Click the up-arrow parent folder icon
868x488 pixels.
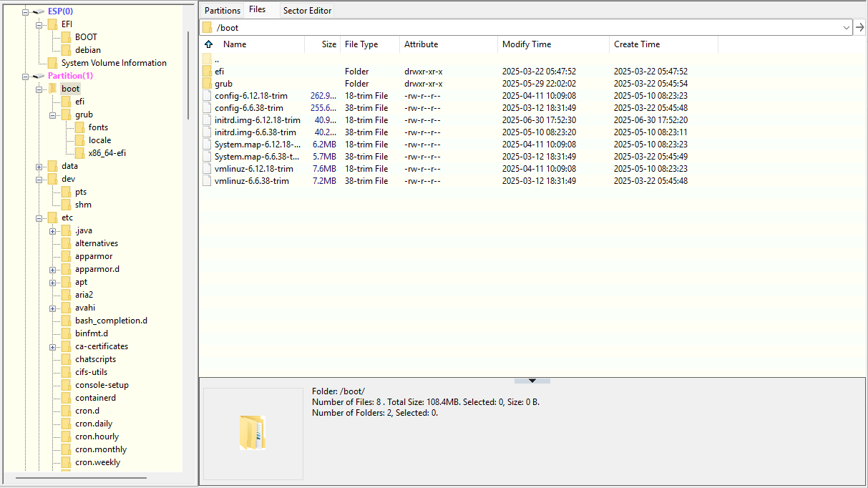[x=208, y=44]
